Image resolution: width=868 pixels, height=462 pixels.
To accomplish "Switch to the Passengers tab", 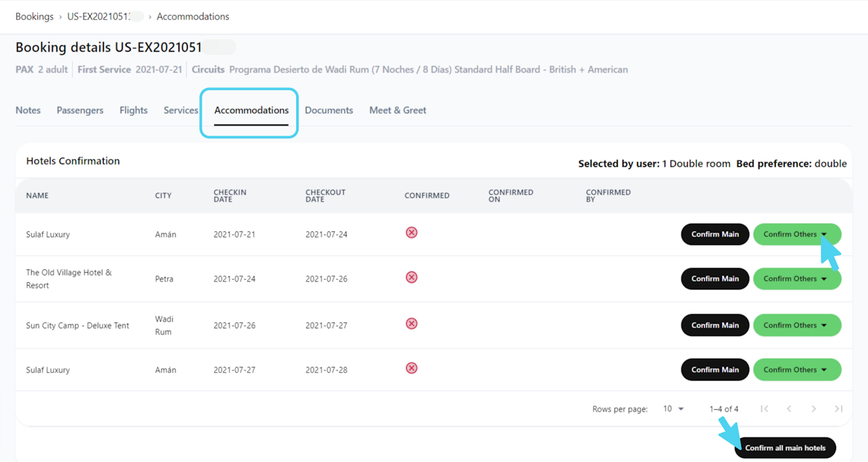I will pos(80,110).
